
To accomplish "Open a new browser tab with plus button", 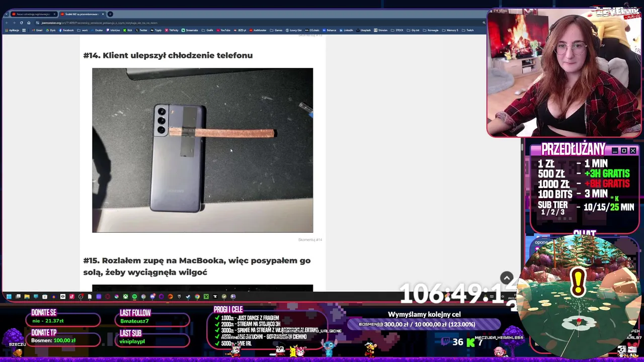I will click(x=110, y=14).
